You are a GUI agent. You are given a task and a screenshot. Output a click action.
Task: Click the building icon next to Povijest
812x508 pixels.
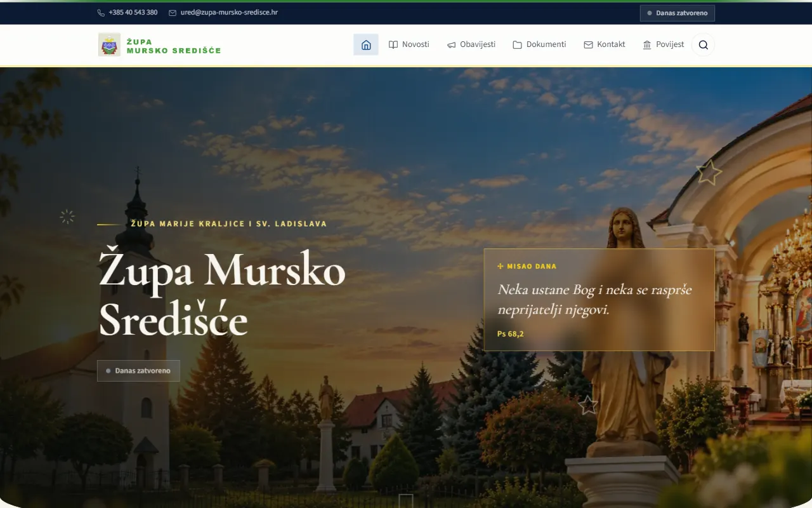pos(647,44)
